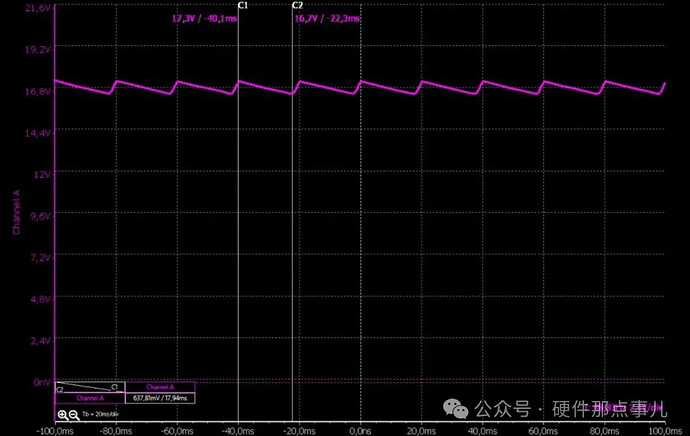Click the 637,81mV / 17,94ms delta readout
The width and height of the screenshot is (690, 436).
(x=159, y=398)
